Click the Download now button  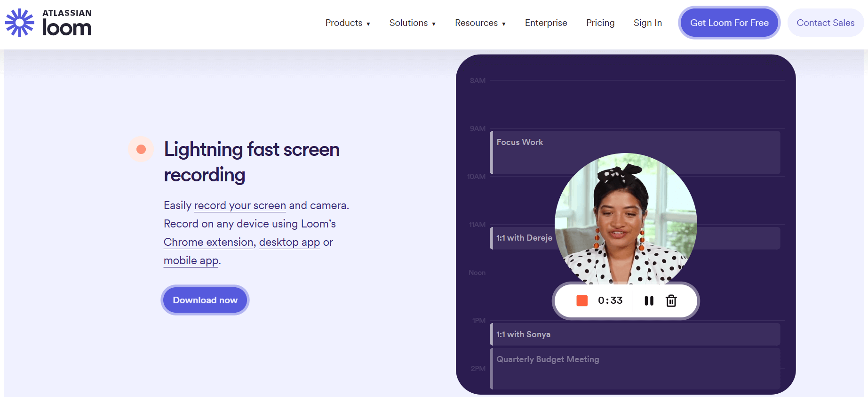(205, 300)
